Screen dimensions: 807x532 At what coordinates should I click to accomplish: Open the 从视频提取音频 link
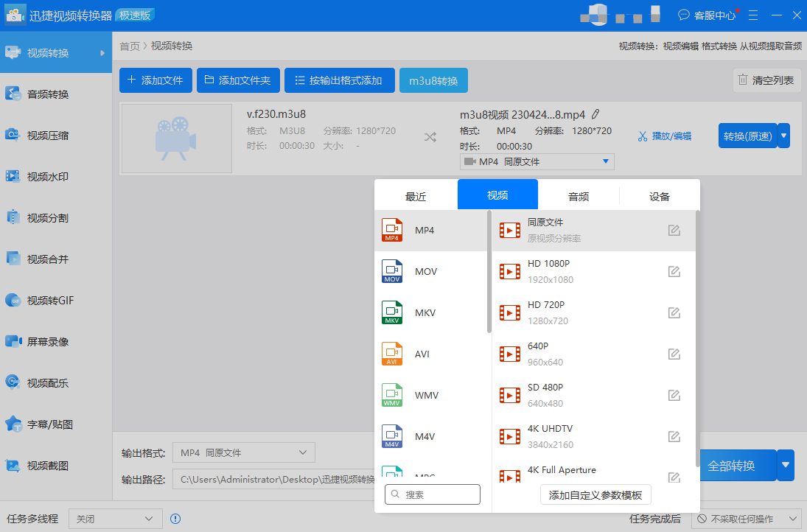(x=770, y=45)
